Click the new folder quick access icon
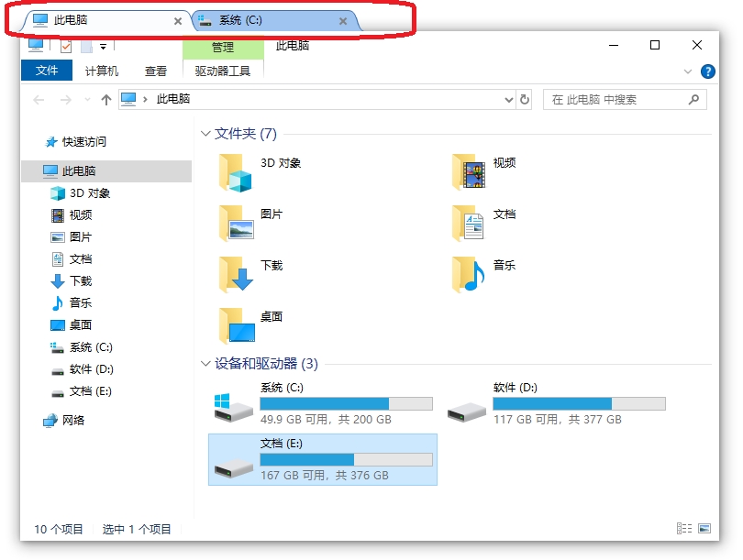Screen dimensions: 743x560 [86, 47]
